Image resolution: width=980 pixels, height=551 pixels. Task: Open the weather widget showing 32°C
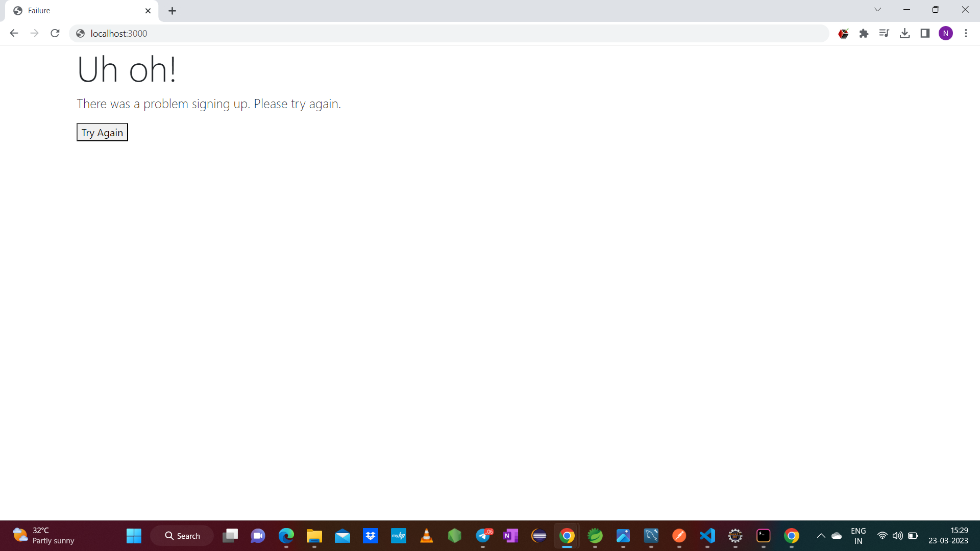[x=44, y=536]
